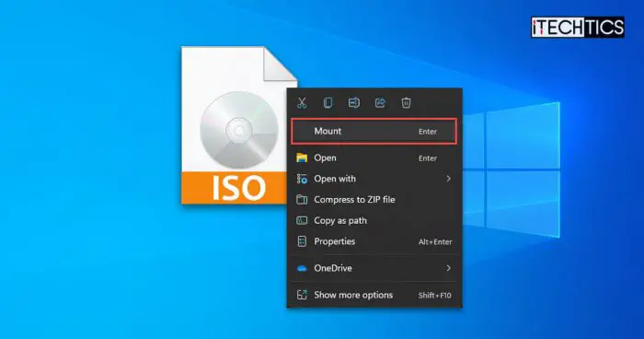644x339 pixels.
Task: Click the Compress to ZIP folder icon
Action: point(302,200)
